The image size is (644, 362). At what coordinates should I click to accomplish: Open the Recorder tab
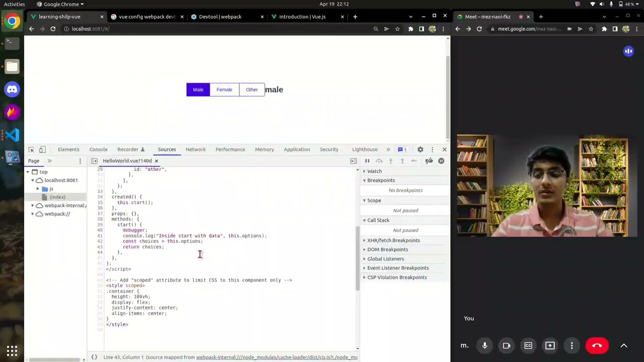click(x=131, y=149)
